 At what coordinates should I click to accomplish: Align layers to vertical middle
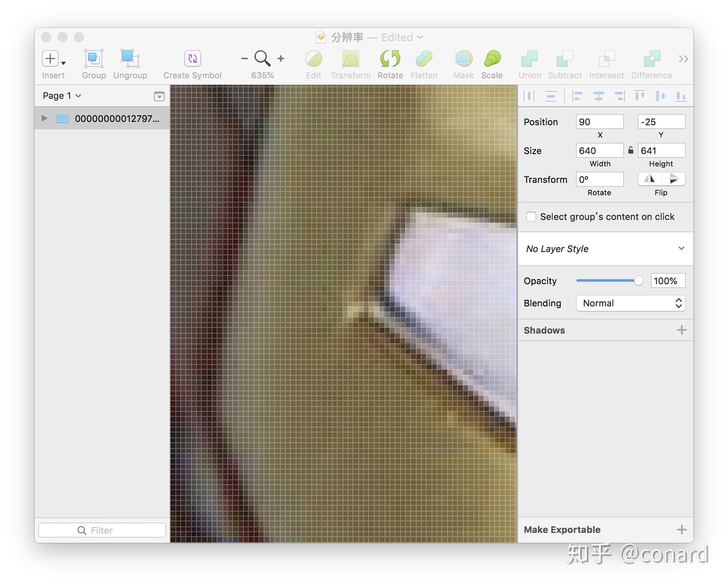click(660, 96)
